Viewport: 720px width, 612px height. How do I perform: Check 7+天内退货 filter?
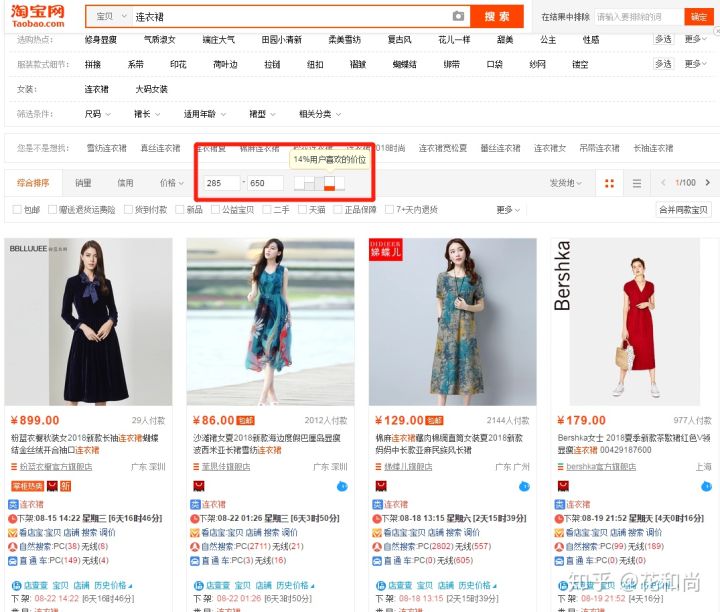pyautogui.click(x=389, y=210)
